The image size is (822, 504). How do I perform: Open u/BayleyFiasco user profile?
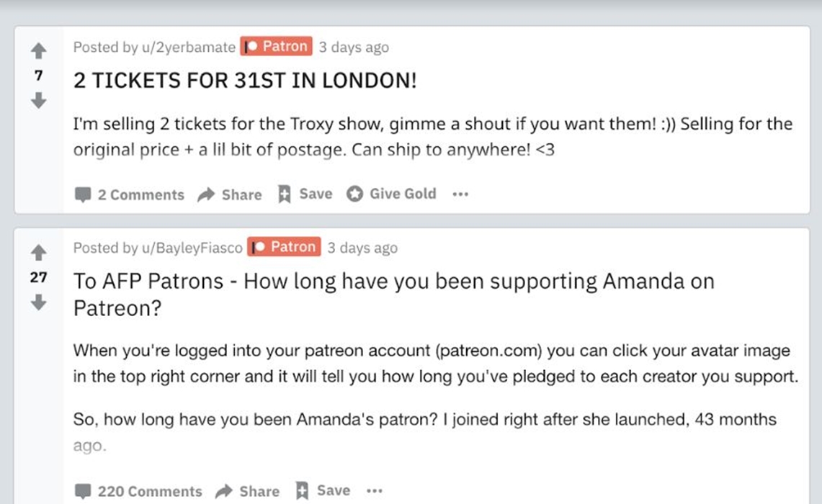tap(194, 248)
